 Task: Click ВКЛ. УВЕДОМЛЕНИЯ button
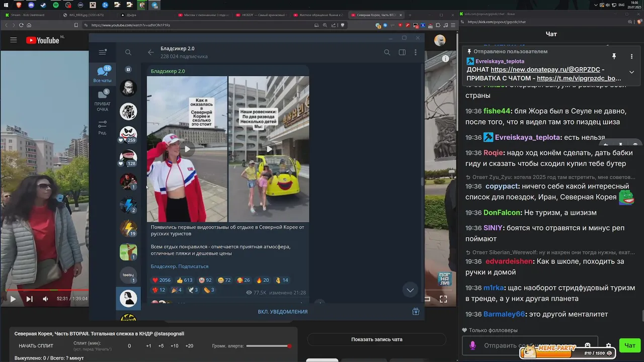click(x=283, y=312)
